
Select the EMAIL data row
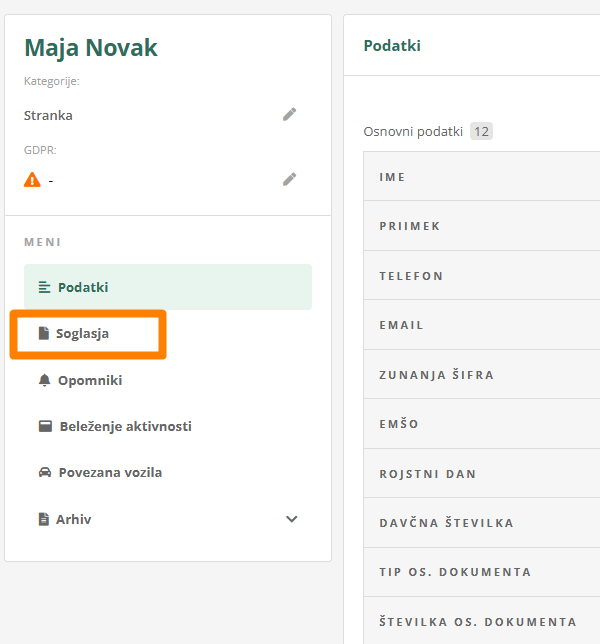pyautogui.click(x=480, y=325)
